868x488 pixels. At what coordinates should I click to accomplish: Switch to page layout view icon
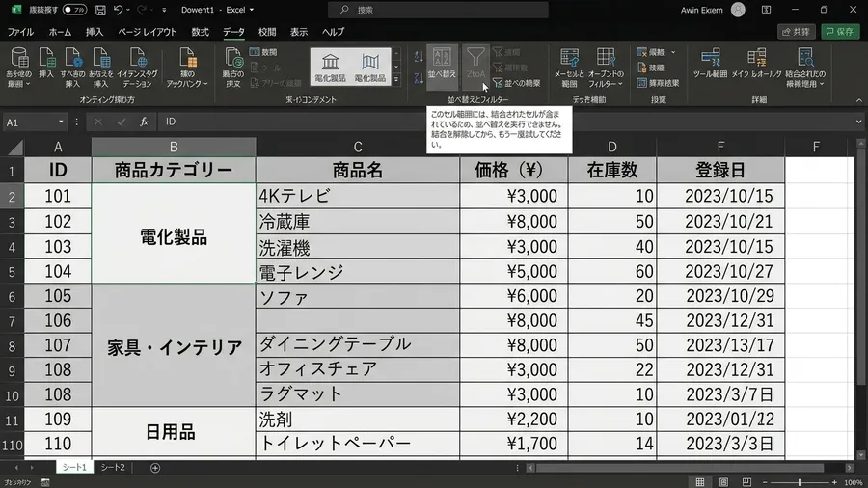(723, 482)
